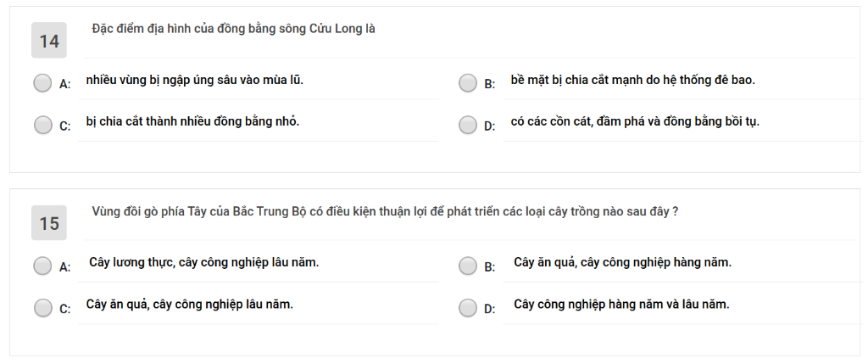Choose answer 'nhiều vùng bị ngập úng sâu vào mùa lũ'

click(195, 81)
